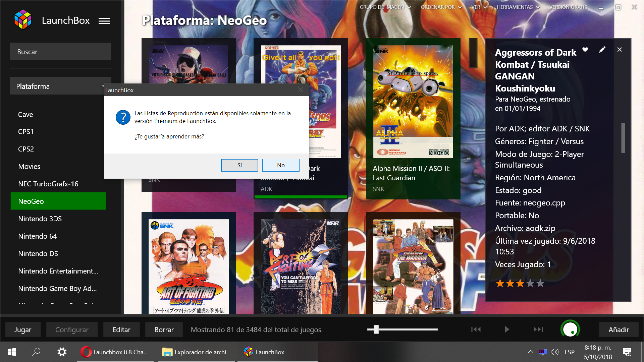Select NeoGeo platform in sidebar

58,201
